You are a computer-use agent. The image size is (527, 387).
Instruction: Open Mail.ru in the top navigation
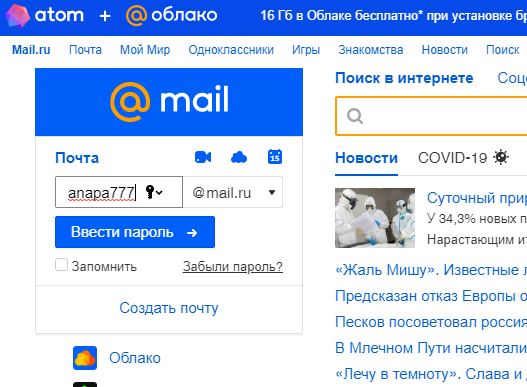(x=31, y=50)
